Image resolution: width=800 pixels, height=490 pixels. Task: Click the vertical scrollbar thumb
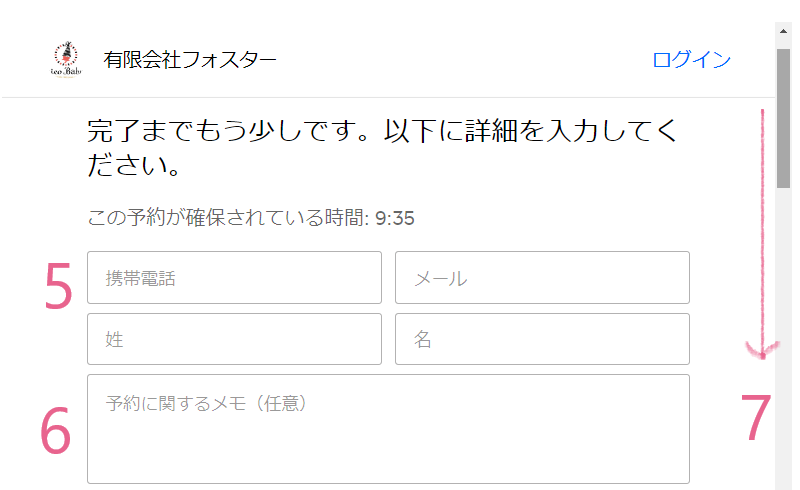click(x=783, y=118)
